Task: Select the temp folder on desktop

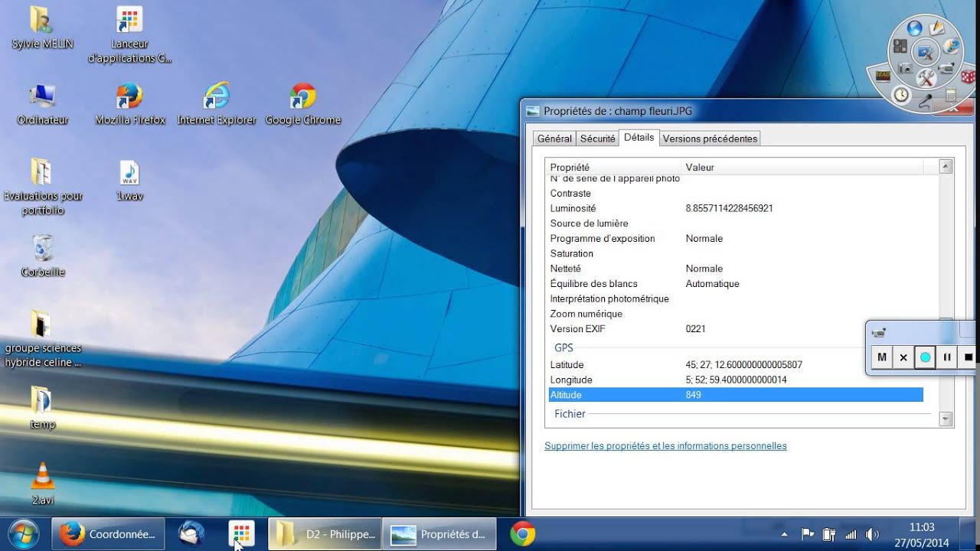Action: click(x=43, y=408)
